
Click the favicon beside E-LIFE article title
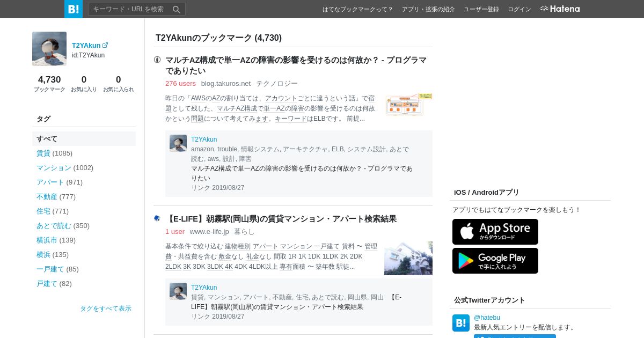[x=157, y=218]
